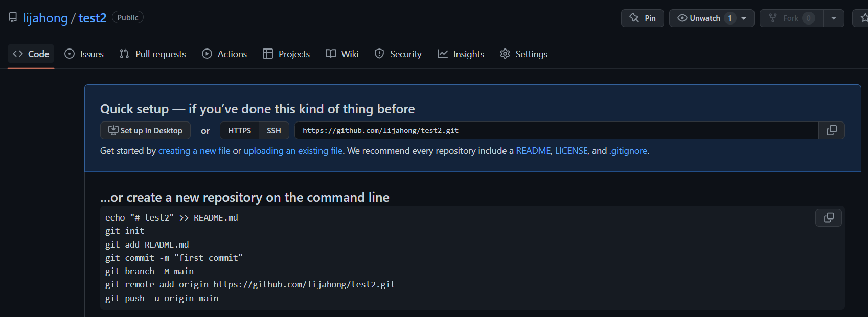Screen dimensions: 868x317
Task: Open the Wiki tab
Action: click(x=342, y=54)
